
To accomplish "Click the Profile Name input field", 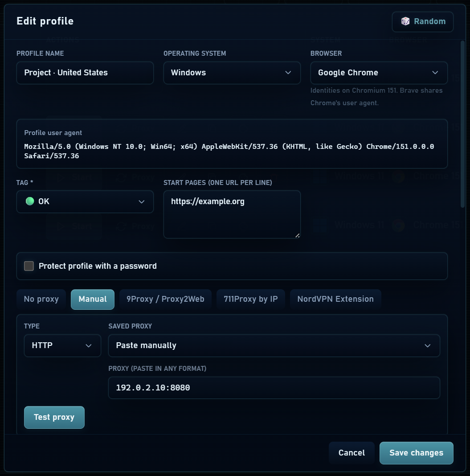I will (x=85, y=73).
